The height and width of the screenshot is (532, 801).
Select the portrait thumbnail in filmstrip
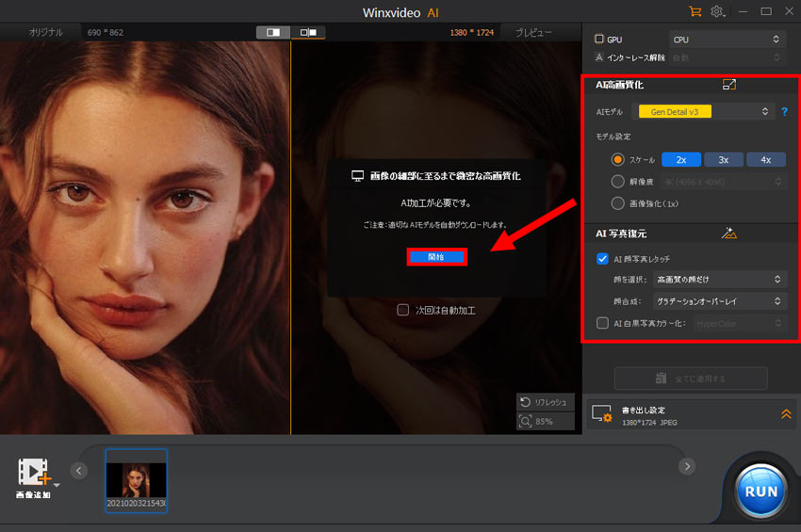[x=137, y=480]
